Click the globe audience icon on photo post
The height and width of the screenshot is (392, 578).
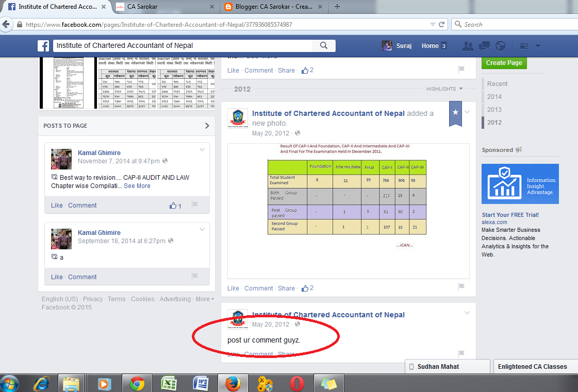[298, 133]
